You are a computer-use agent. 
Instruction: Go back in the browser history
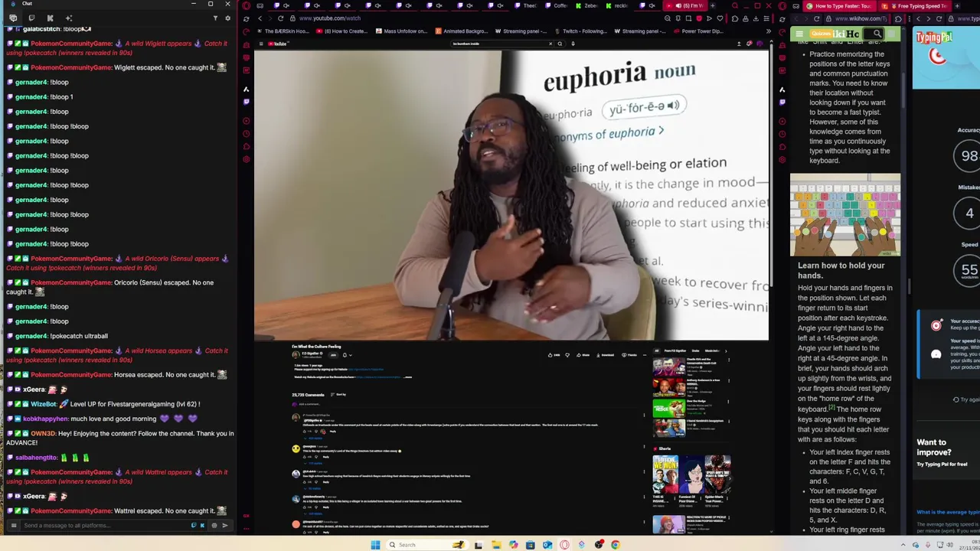click(x=260, y=18)
